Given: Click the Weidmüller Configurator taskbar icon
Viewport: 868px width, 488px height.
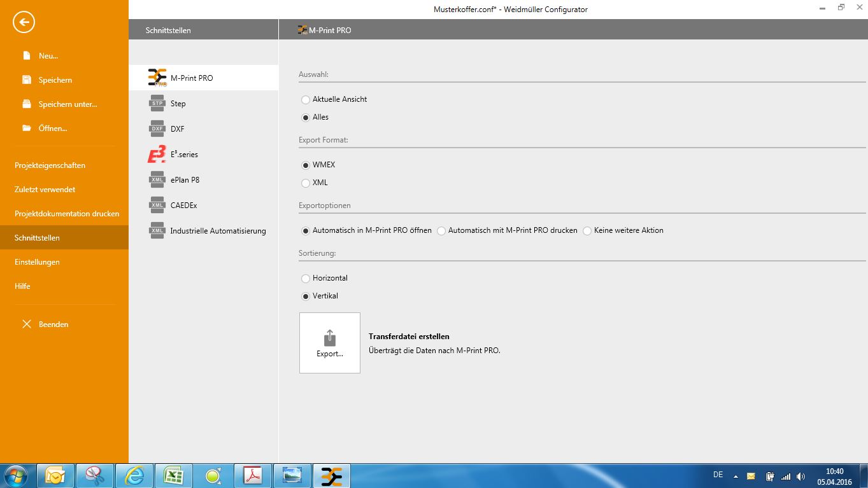Looking at the screenshot, I should pos(331,475).
